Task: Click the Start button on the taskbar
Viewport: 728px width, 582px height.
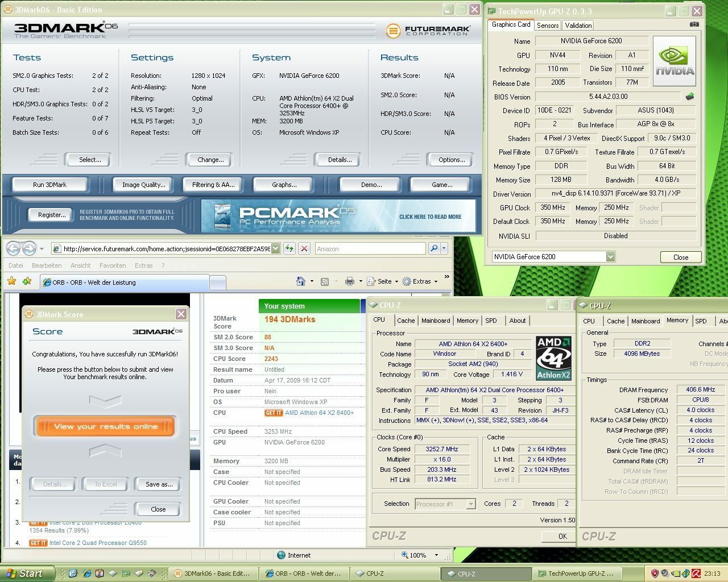Action: point(28,573)
